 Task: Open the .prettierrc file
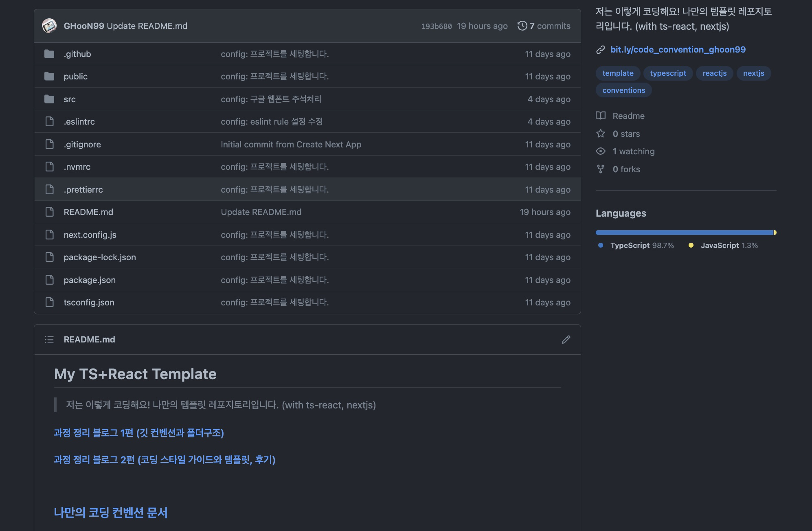83,189
